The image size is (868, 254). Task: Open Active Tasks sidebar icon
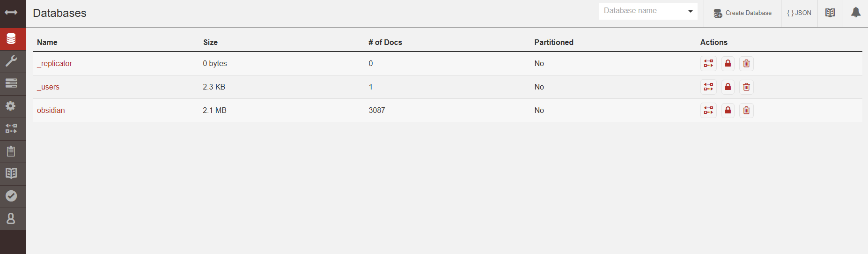coord(11,83)
